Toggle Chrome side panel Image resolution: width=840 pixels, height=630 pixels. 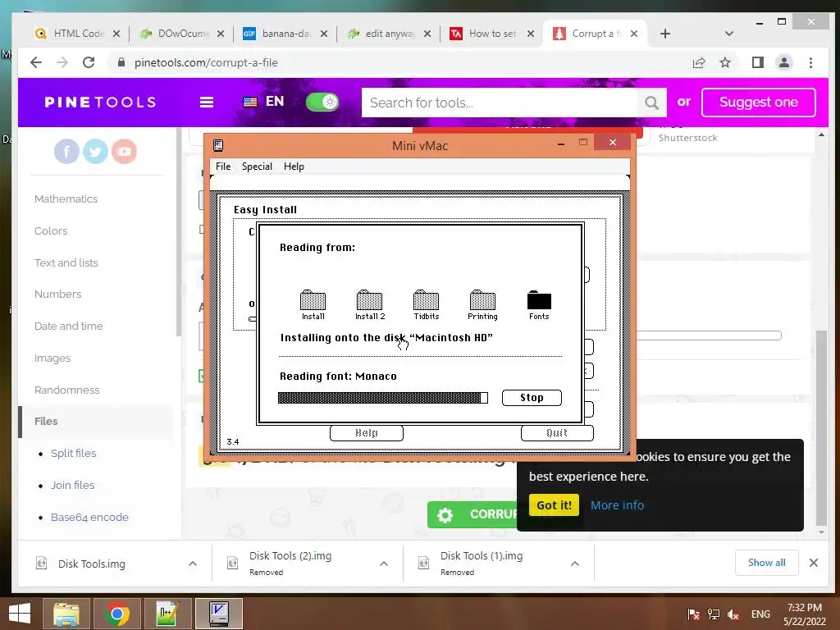[757, 62]
